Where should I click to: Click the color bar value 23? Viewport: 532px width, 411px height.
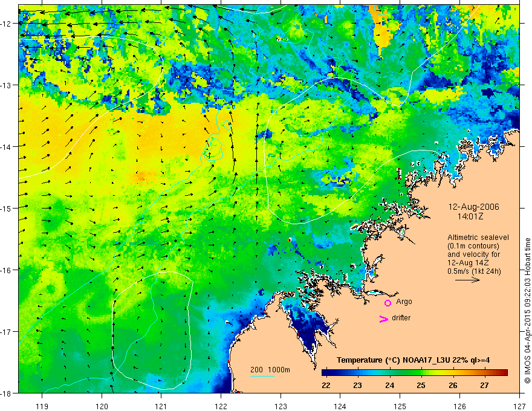358,385
